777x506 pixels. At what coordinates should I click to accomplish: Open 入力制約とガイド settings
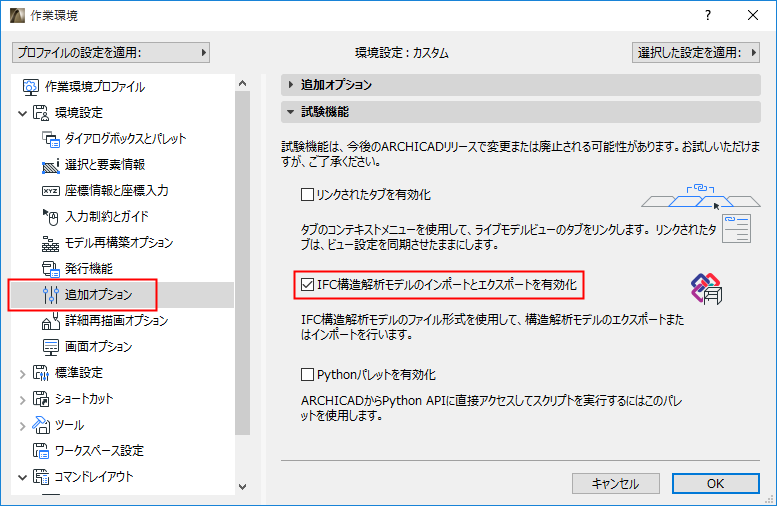click(x=107, y=217)
